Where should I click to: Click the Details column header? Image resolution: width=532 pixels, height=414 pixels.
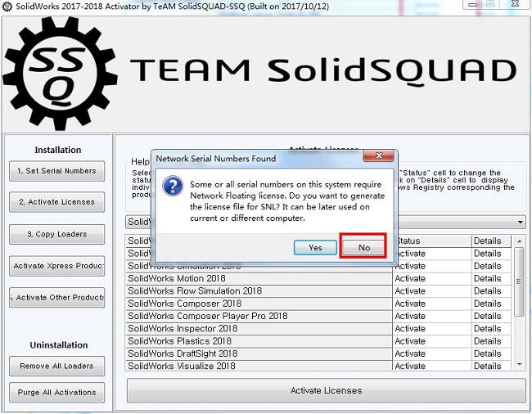pyautogui.click(x=491, y=241)
